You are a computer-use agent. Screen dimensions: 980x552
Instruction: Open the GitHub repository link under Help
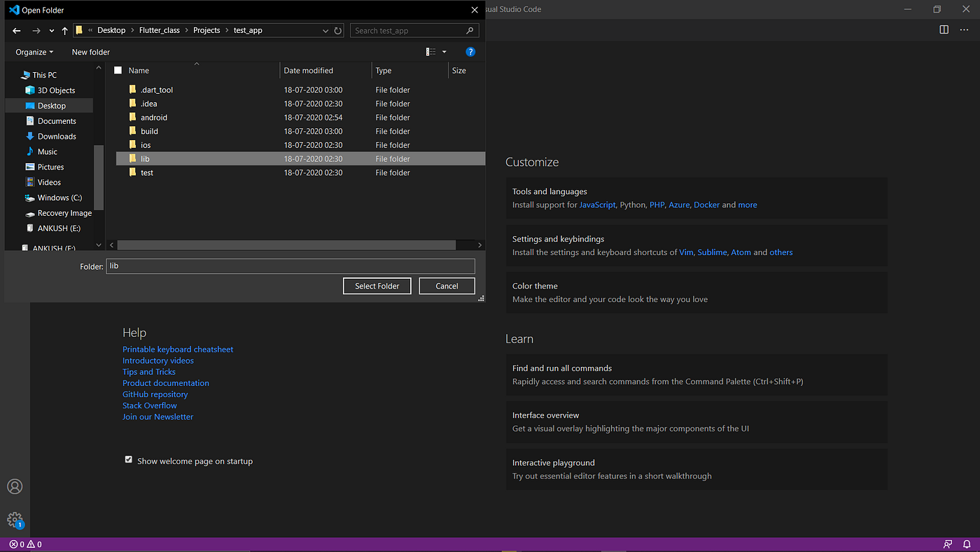click(x=155, y=394)
